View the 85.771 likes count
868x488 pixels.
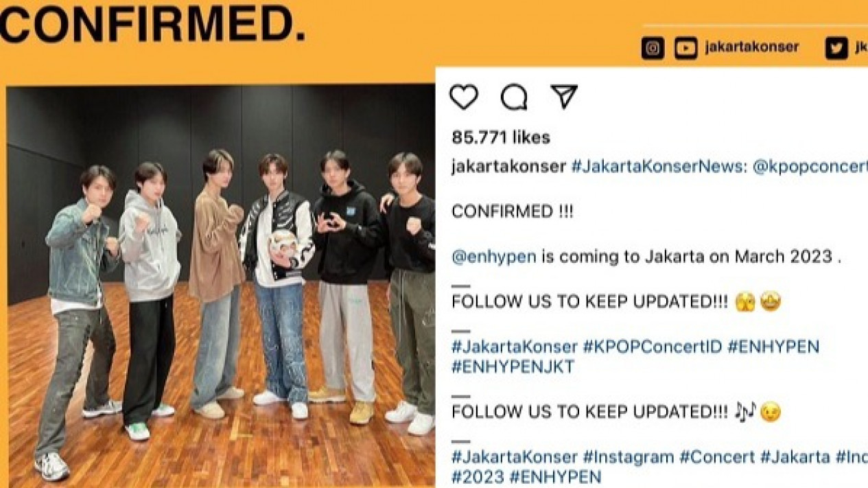click(x=501, y=137)
